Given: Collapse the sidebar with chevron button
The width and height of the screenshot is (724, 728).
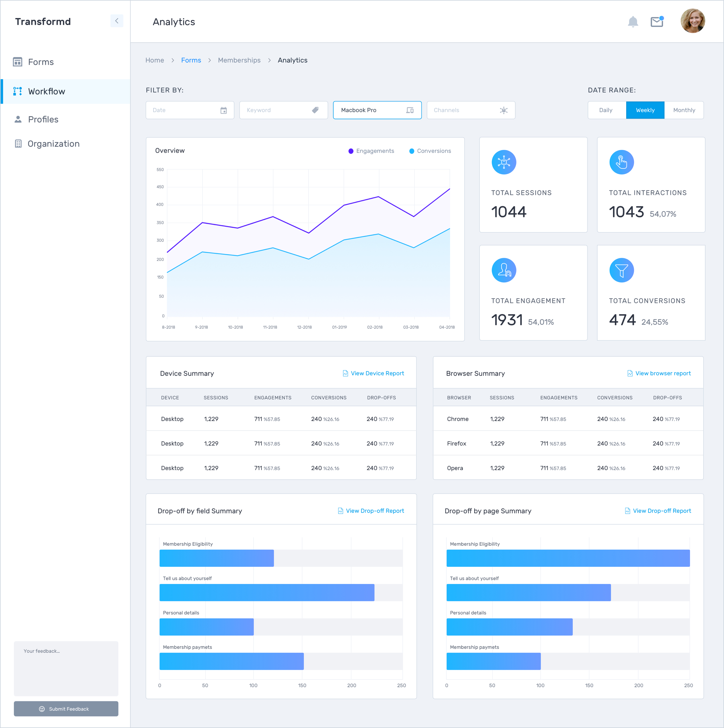Looking at the screenshot, I should [117, 21].
